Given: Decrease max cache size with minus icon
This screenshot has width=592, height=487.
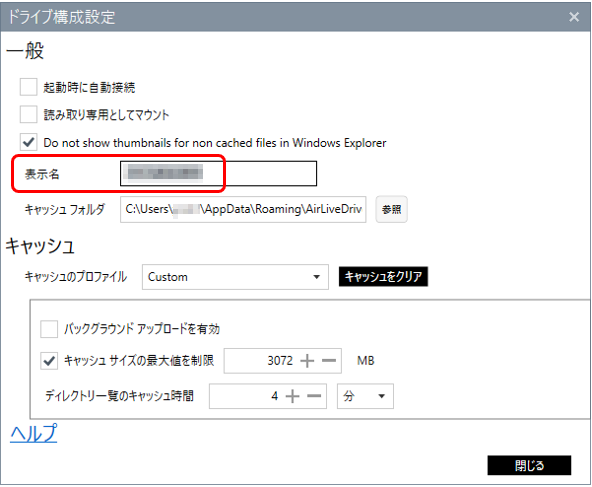Looking at the screenshot, I should (329, 361).
